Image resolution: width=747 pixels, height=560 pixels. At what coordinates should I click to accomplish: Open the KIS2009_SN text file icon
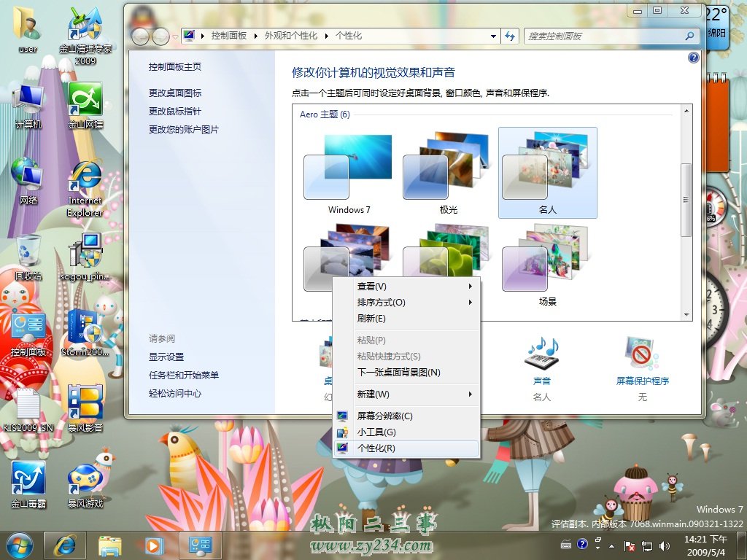pyautogui.click(x=28, y=410)
